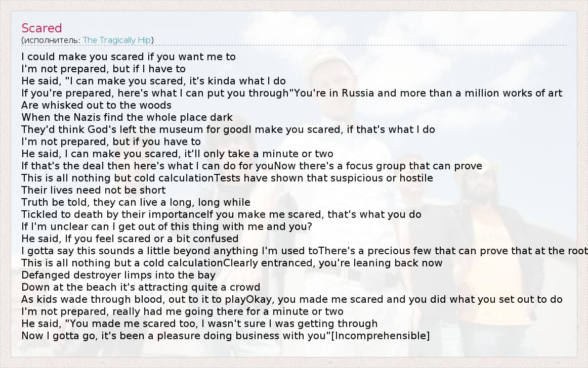Viewport: 588px width, 368px height.
Task: Click the line "Down at the beach it's attracting quite a crowd"
Action: pos(141,287)
